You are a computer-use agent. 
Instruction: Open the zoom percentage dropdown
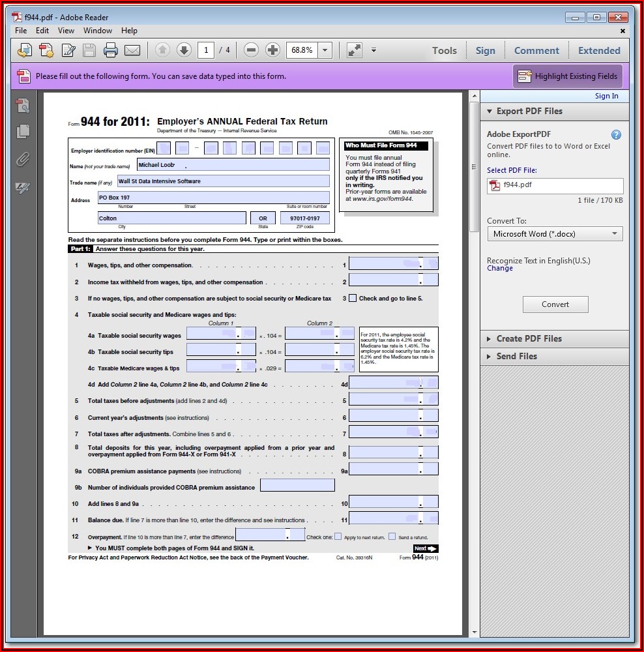pos(325,50)
